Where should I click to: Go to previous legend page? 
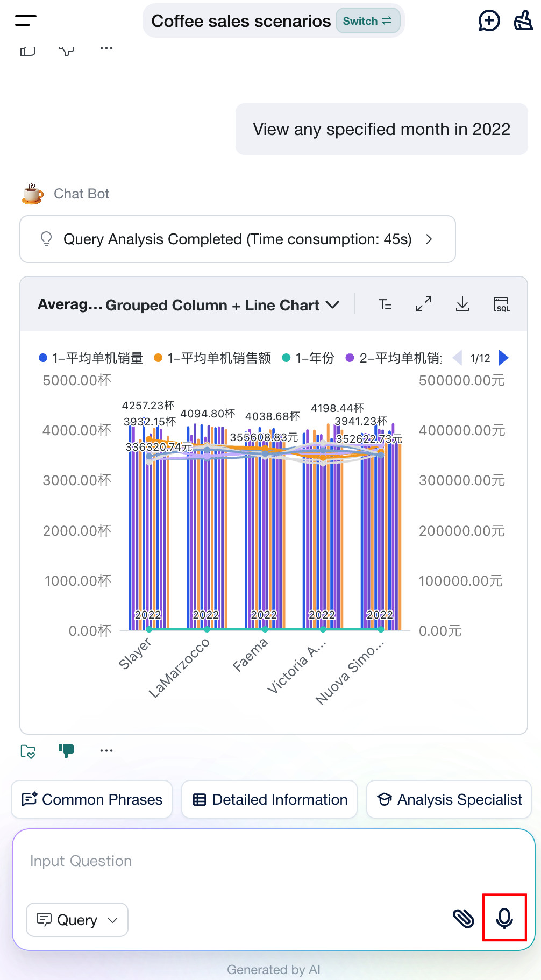[x=458, y=358]
